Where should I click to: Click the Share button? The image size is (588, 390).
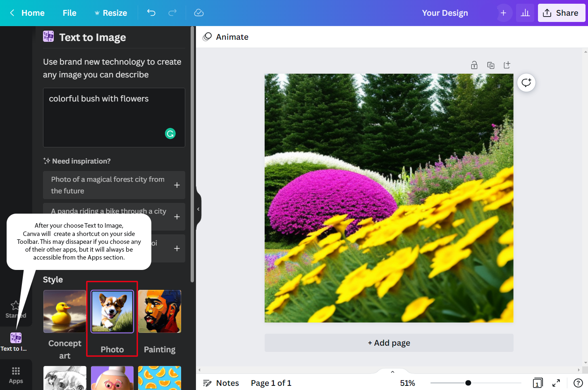click(x=561, y=13)
